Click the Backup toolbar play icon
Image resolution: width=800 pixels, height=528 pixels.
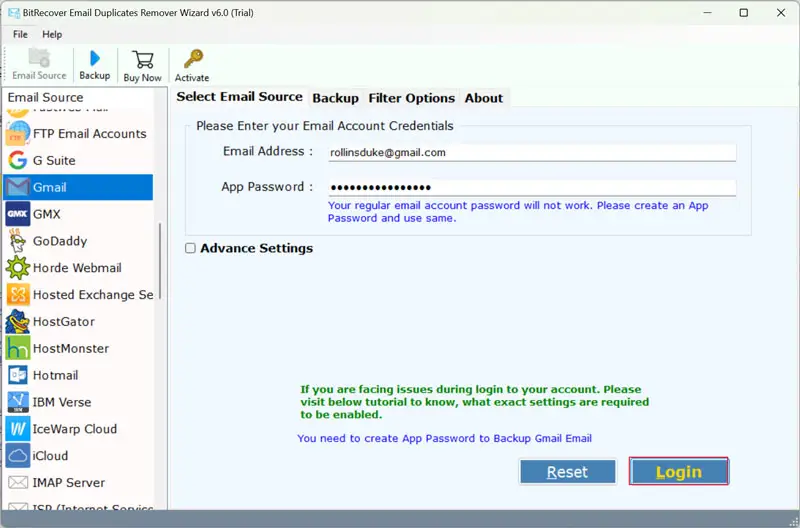coord(95,58)
